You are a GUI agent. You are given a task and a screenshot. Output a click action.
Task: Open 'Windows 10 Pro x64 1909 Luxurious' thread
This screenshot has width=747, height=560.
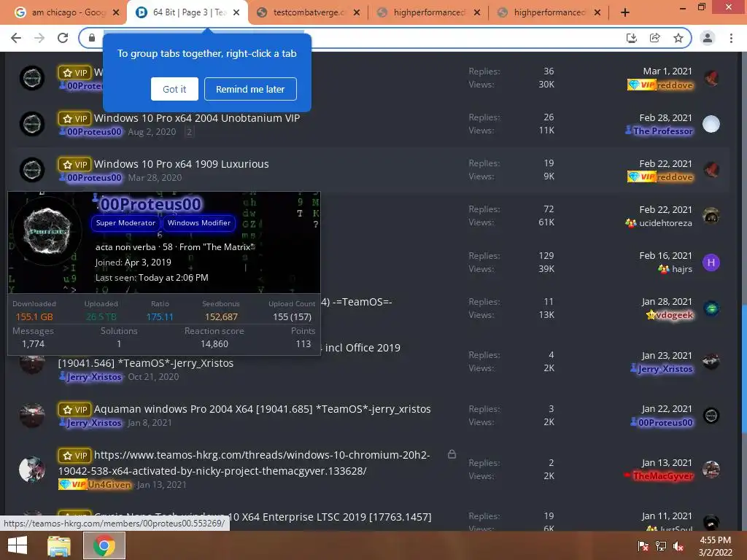181,164
